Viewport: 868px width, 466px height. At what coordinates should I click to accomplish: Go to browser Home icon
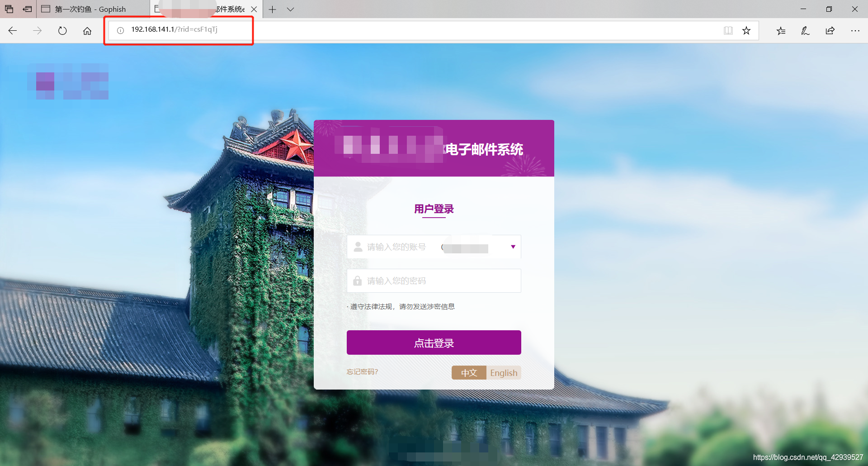coord(87,31)
